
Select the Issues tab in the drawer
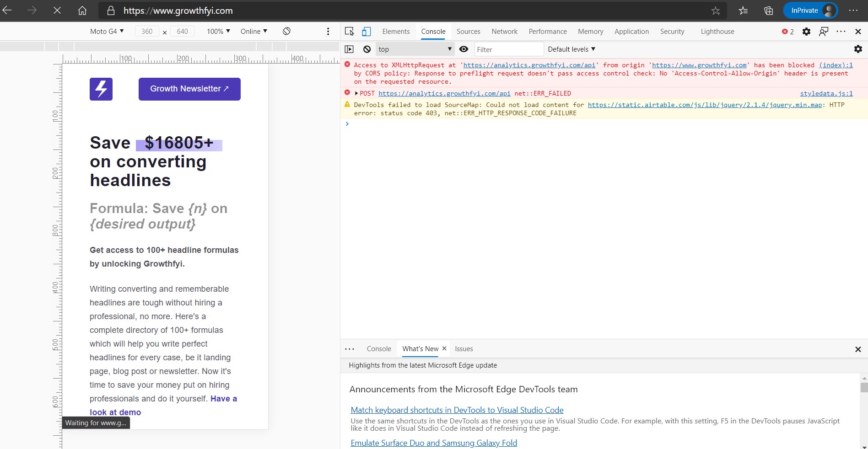[x=464, y=349]
